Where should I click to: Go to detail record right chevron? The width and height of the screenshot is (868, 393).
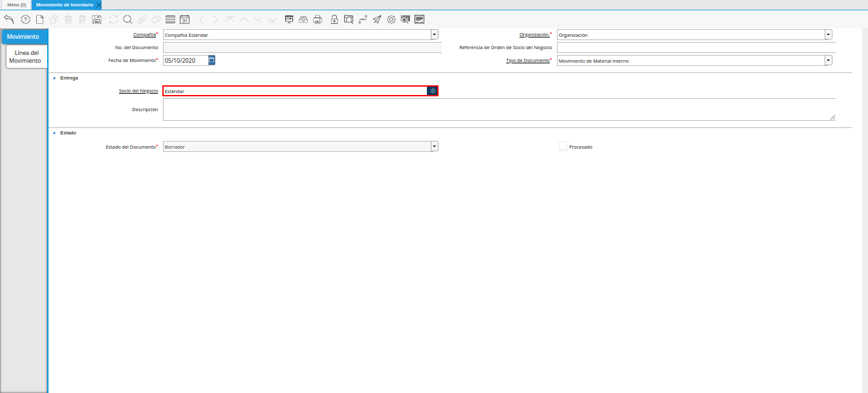(x=215, y=19)
